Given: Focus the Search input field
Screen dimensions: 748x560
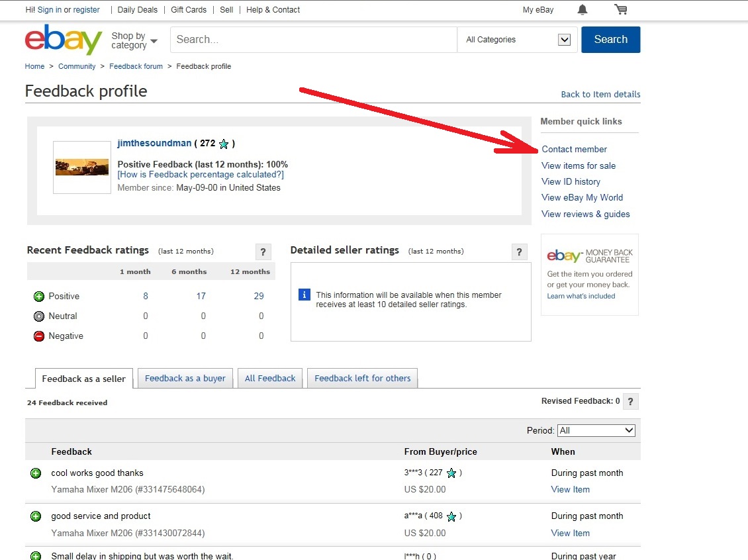Looking at the screenshot, I should click(314, 40).
